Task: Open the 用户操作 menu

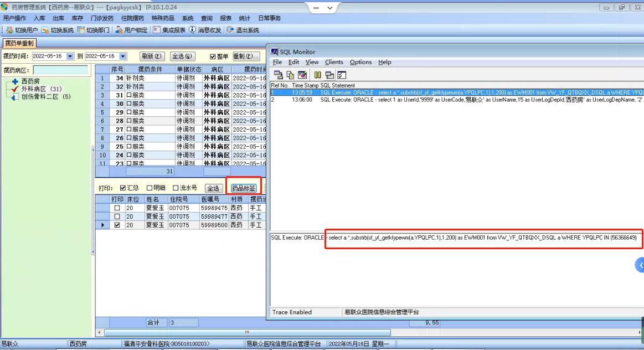Action: tap(14, 18)
